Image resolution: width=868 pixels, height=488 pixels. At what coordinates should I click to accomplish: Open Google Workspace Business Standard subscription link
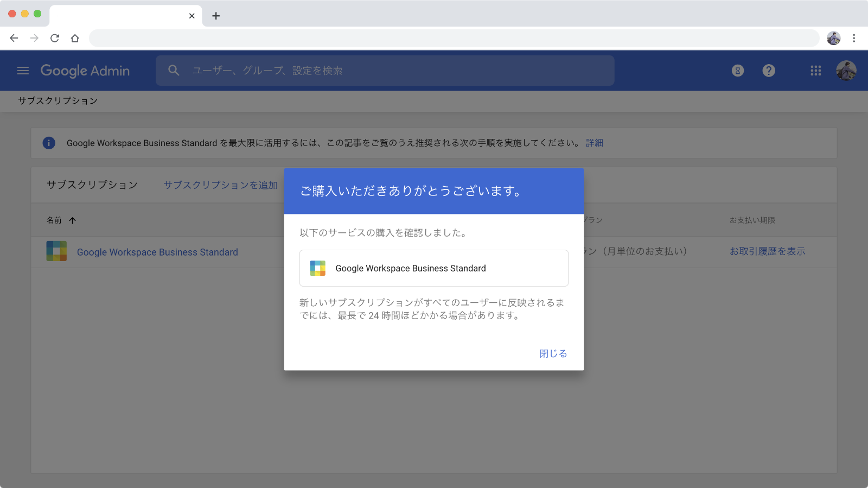157,252
